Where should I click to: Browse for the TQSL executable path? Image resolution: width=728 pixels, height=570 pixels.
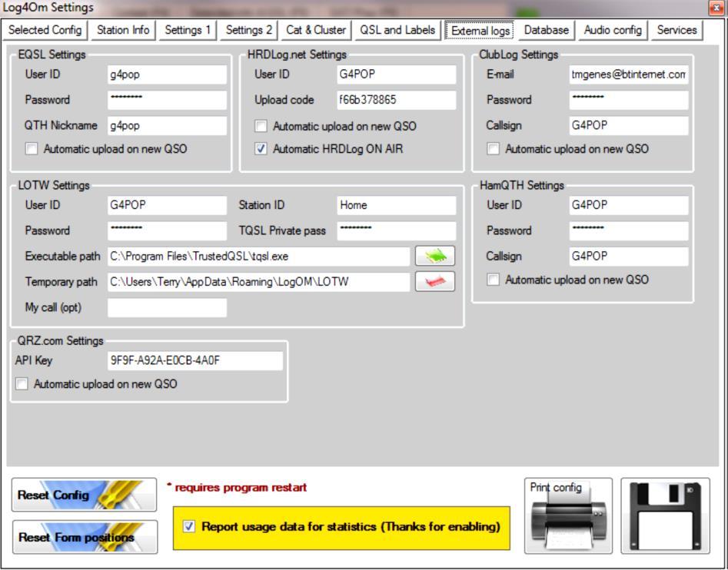[435, 256]
